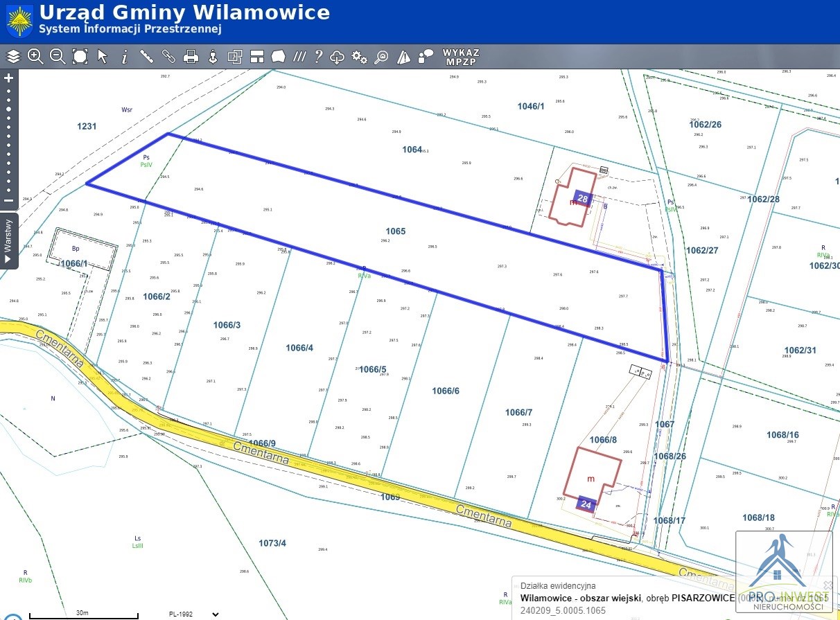840x620 pixels.
Task: Click the warning triangle report icon
Action: click(x=405, y=57)
